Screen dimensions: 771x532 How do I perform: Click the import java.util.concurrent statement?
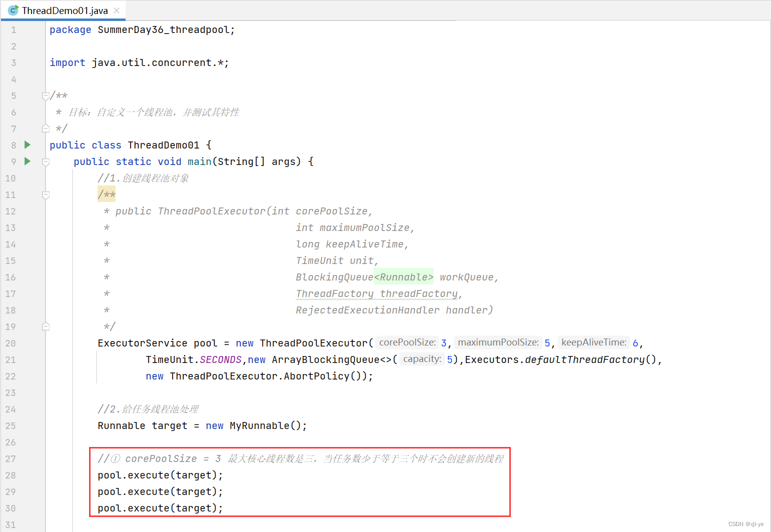pyautogui.click(x=139, y=63)
